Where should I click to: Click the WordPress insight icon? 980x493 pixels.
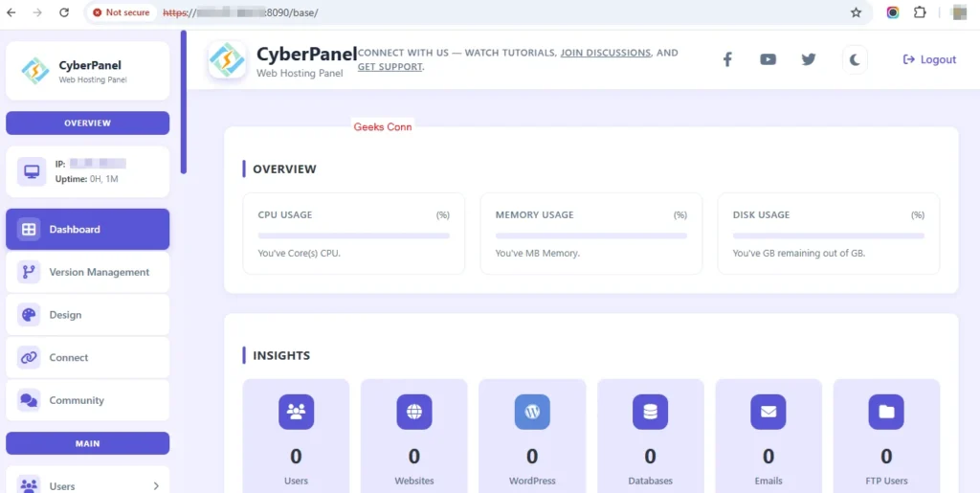532,412
